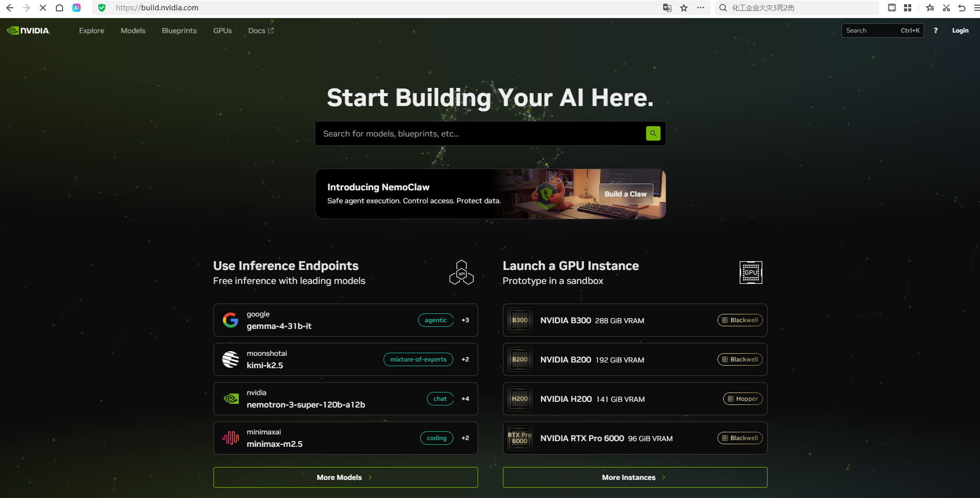The height and width of the screenshot is (498, 980).
Task: Open the favorites list icon
Action: [930, 8]
